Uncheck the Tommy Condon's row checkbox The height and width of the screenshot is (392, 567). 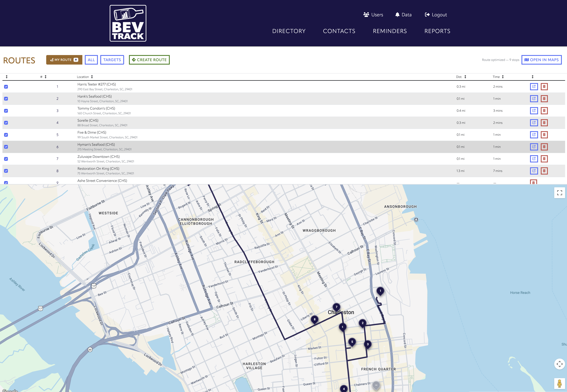tap(6, 111)
